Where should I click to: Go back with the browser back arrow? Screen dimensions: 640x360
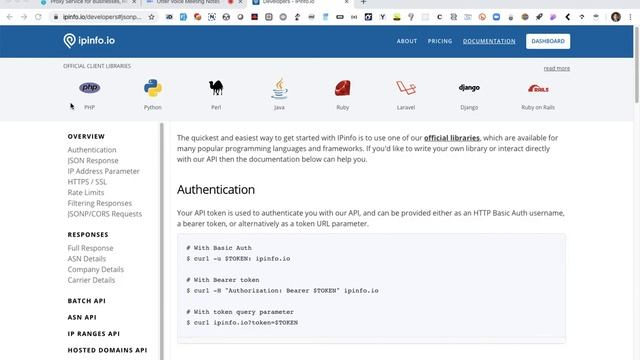[x=10, y=17]
